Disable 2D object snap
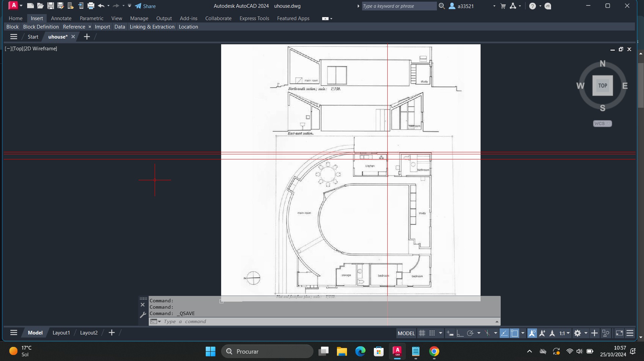This screenshot has width=644, height=361. [514, 333]
